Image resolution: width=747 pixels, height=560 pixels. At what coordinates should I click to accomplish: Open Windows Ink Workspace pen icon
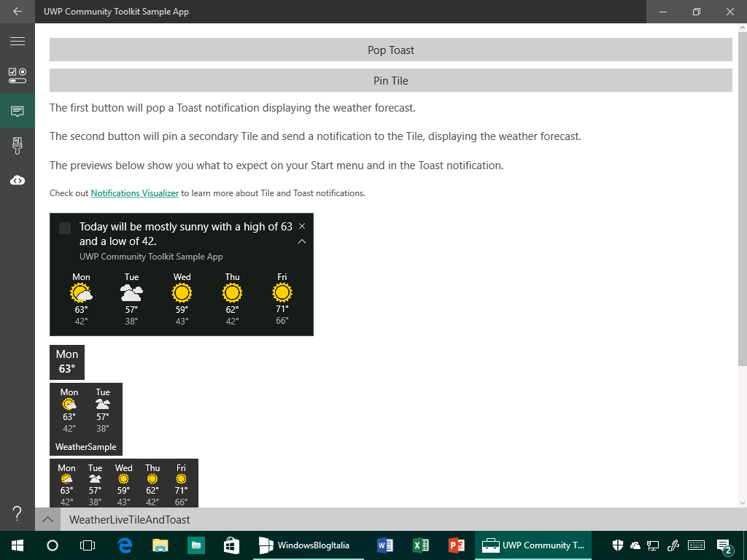[x=673, y=545]
